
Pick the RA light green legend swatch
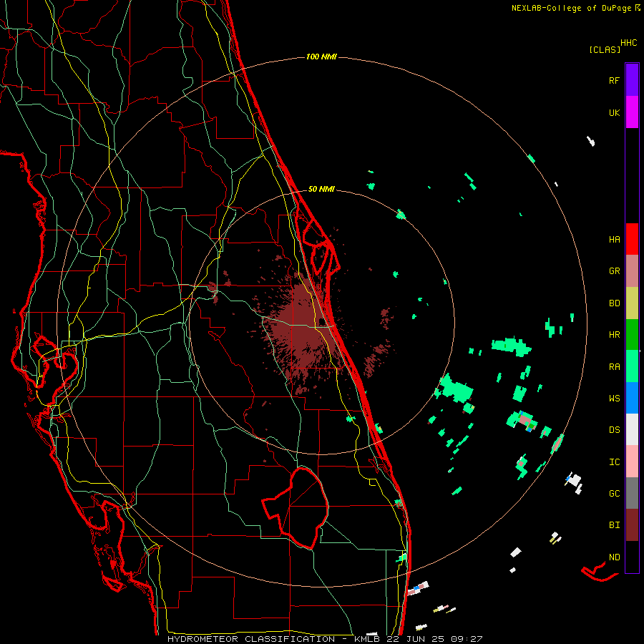(632, 366)
